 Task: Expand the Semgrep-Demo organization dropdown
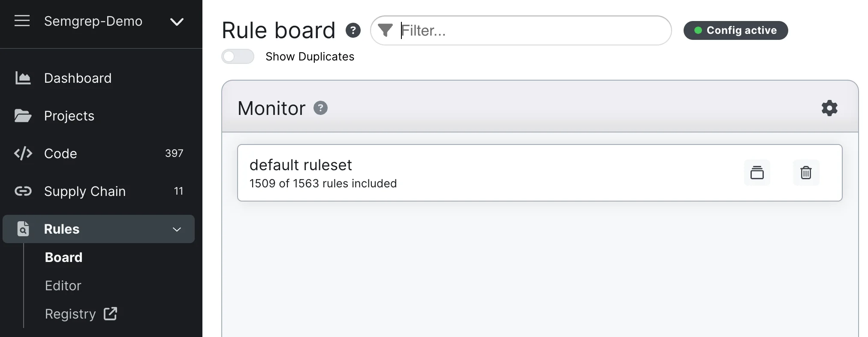pyautogui.click(x=177, y=21)
